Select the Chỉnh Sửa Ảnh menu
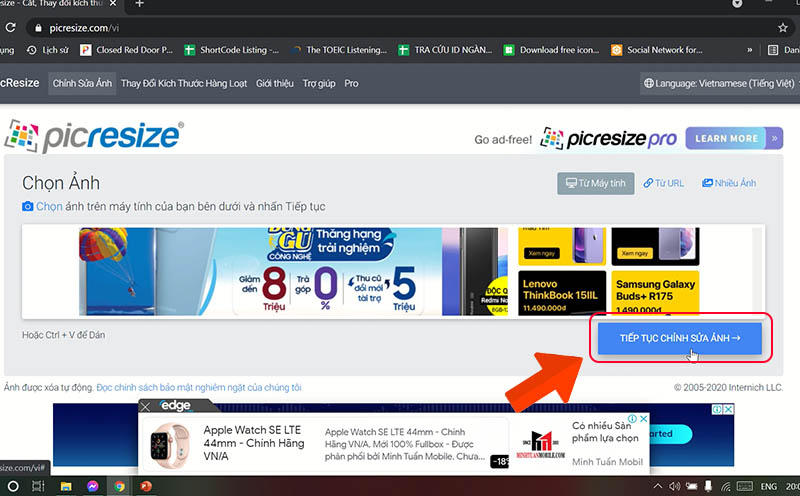800x496 pixels. point(82,83)
